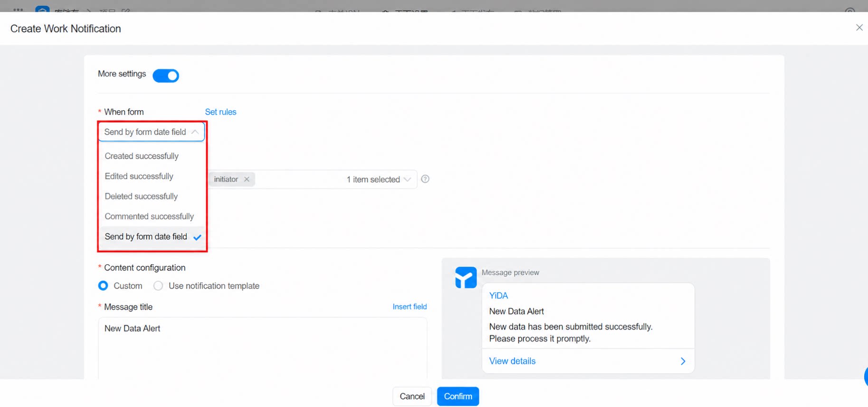The width and height of the screenshot is (868, 407).
Task: Expand the 1 item selected dropdown
Action: pos(407,179)
